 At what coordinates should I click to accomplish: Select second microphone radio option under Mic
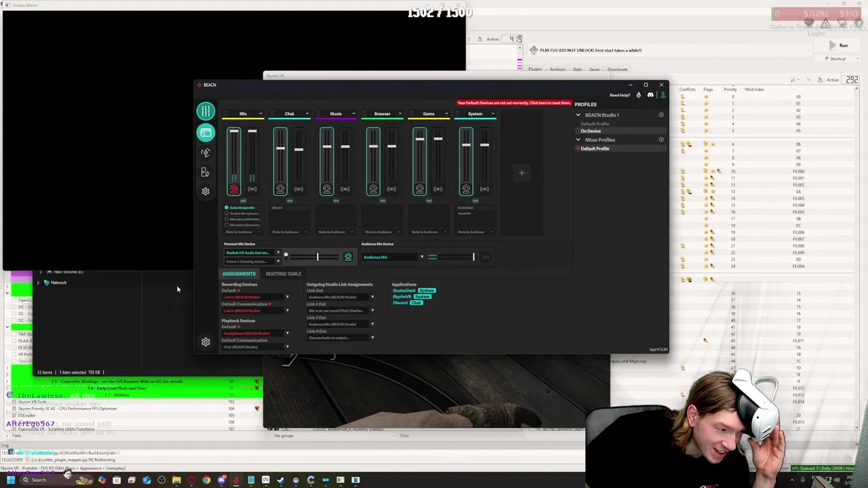point(226,213)
